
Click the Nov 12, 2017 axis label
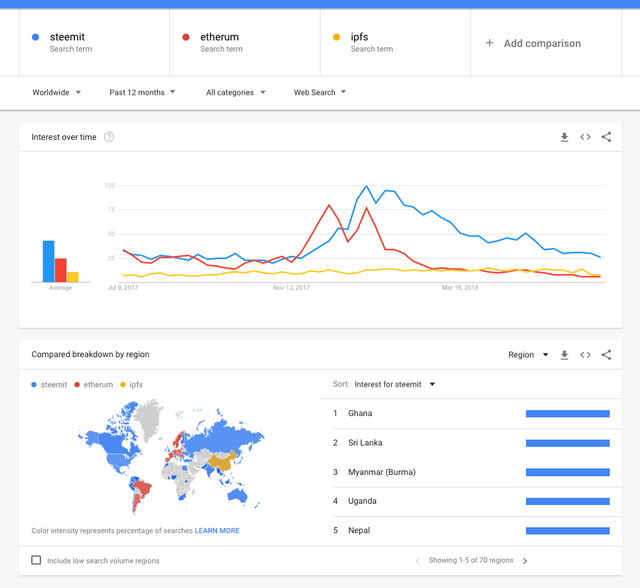[291, 288]
